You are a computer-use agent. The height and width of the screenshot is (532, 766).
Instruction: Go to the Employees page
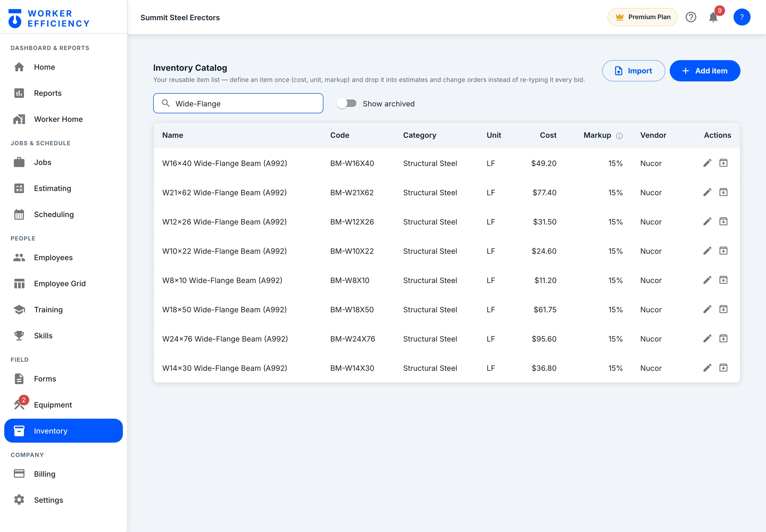(63, 257)
